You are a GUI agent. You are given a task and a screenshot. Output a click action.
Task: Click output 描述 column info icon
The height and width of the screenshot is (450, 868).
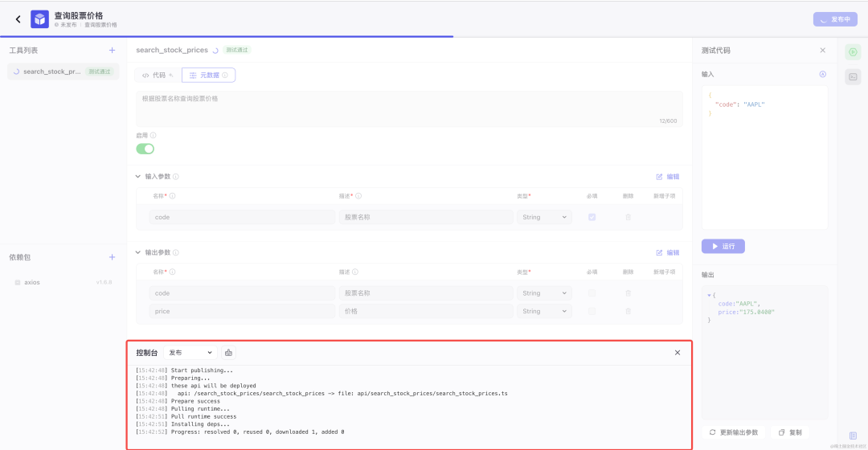[355, 272]
